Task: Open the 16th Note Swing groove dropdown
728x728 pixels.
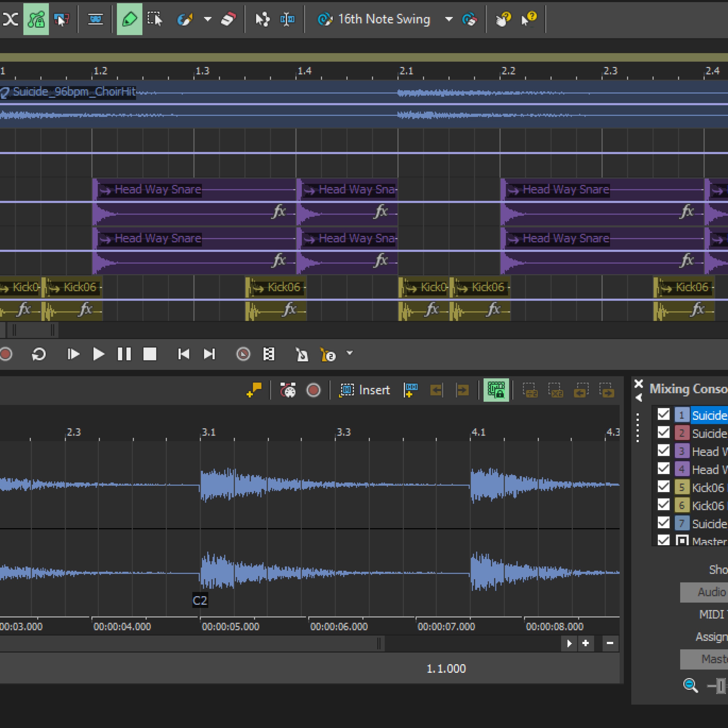Action: (449, 19)
